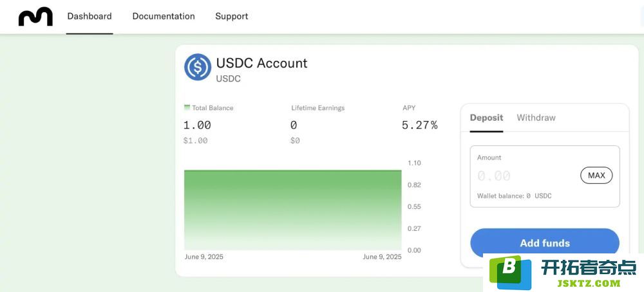Click the Lifetime Earnings label
Image resolution: width=644 pixels, height=292 pixels.
(x=318, y=108)
